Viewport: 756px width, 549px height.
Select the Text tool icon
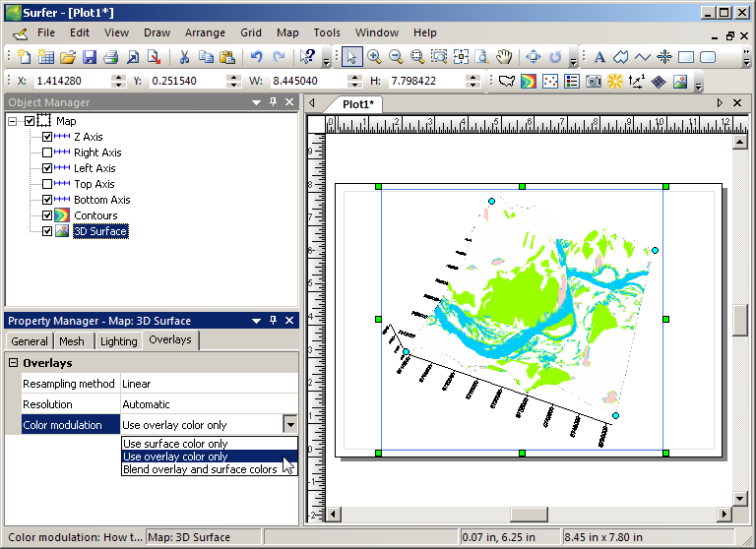[599, 57]
